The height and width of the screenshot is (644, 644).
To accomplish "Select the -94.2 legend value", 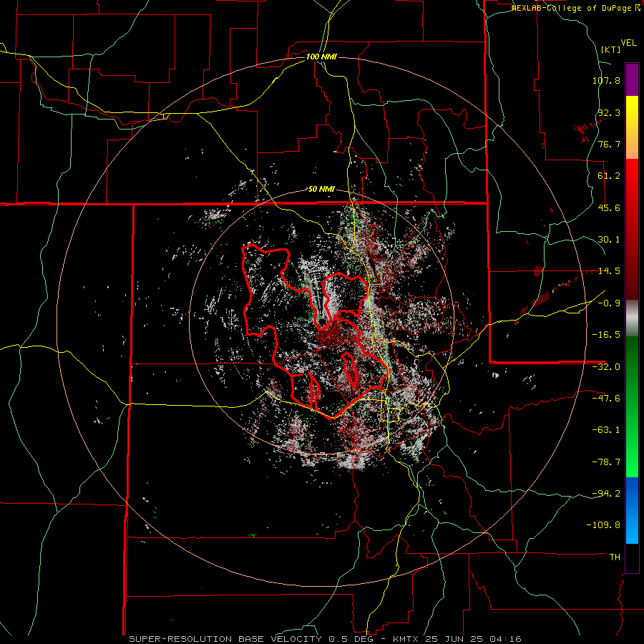I will tap(606, 494).
